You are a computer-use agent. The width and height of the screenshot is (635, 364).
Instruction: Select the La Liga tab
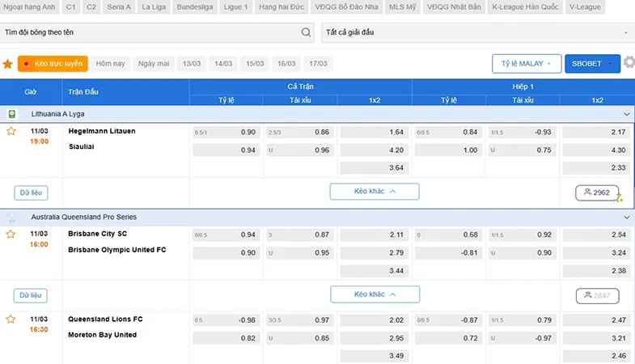click(154, 7)
